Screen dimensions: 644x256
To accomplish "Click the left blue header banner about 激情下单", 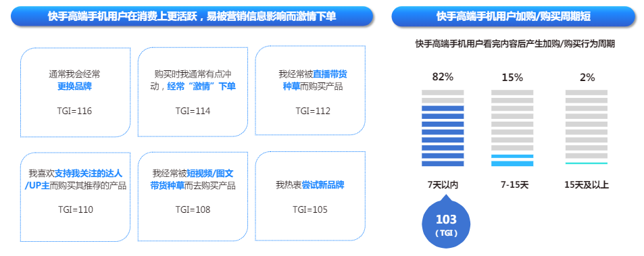I will pyautogui.click(x=192, y=16).
